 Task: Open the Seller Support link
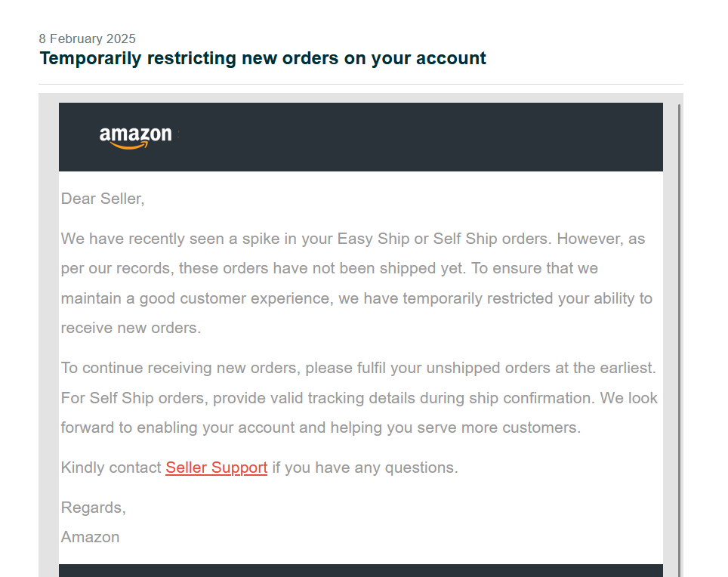216,467
